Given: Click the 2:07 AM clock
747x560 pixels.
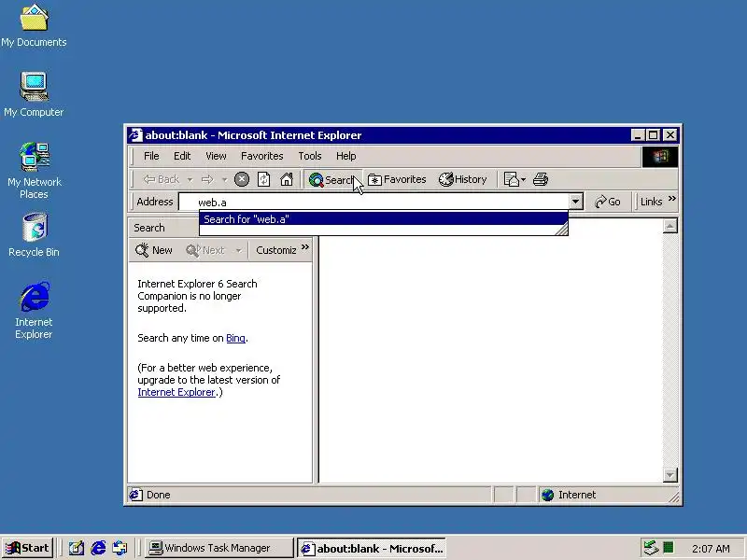Looking at the screenshot, I should coord(711,549).
